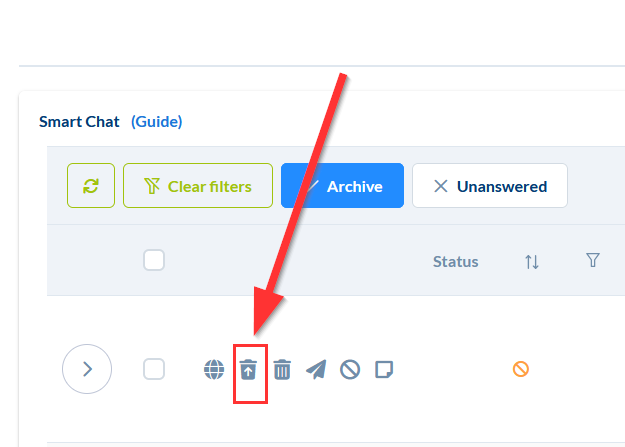Click the Status column header
This screenshot has height=447, width=625.
[455, 262]
